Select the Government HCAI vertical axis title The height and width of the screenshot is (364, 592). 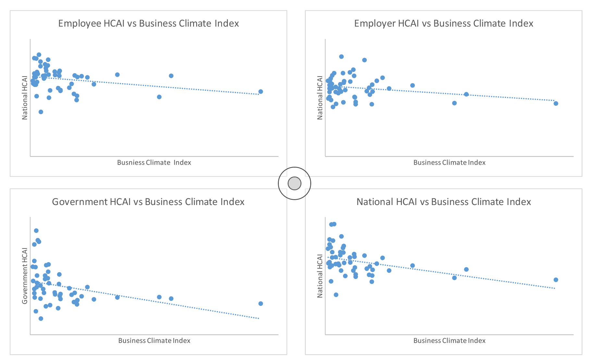point(25,276)
